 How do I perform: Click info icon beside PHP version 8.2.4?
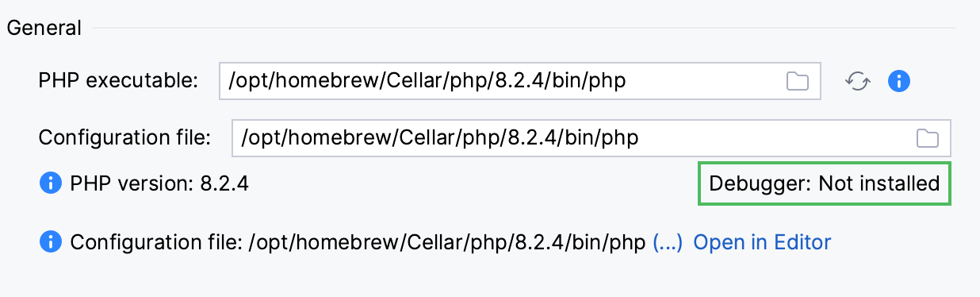pos(50,184)
